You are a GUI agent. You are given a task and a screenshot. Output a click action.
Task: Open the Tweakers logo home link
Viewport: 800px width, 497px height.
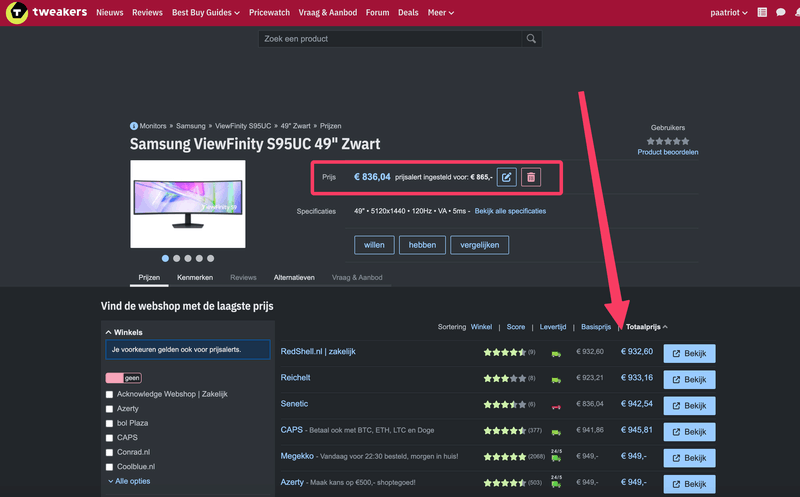(x=46, y=12)
